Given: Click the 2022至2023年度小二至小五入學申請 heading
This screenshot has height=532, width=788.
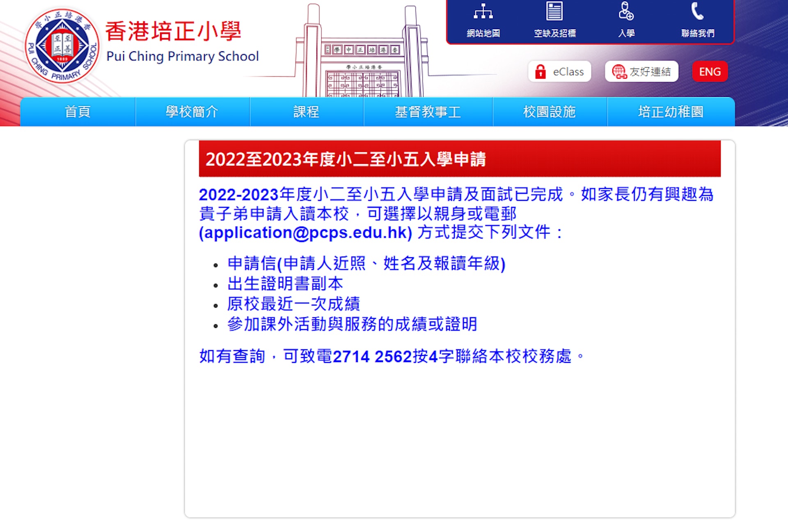Looking at the screenshot, I should coord(346,159).
